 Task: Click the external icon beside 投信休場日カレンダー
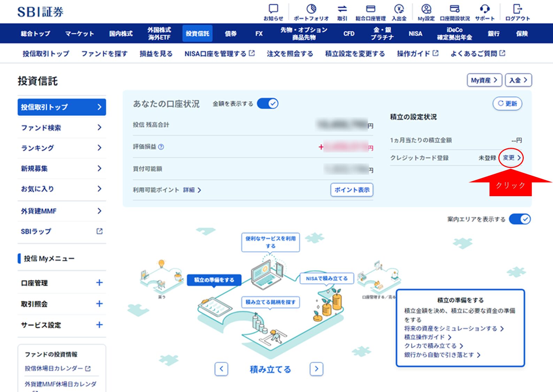pos(88,368)
